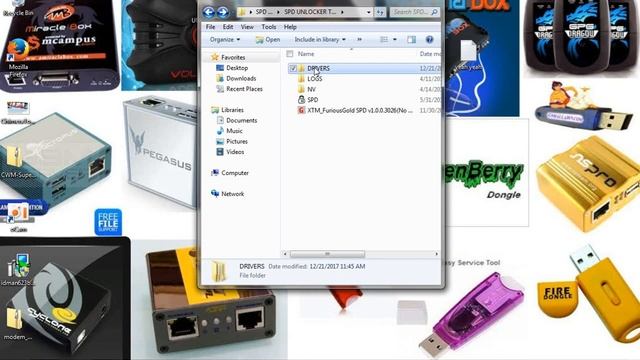Open the Tools menu

click(x=269, y=27)
